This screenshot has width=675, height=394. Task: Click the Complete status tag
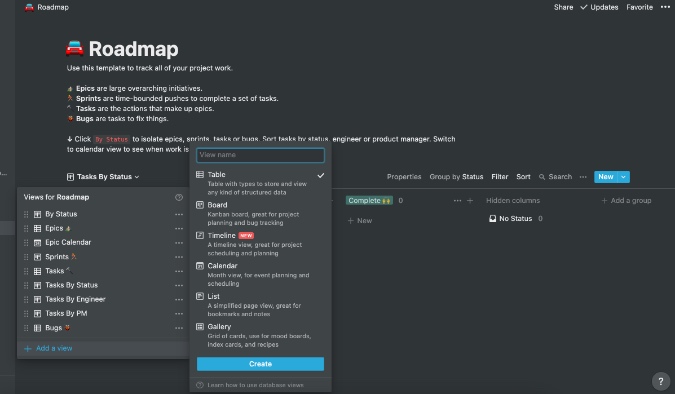(x=369, y=200)
